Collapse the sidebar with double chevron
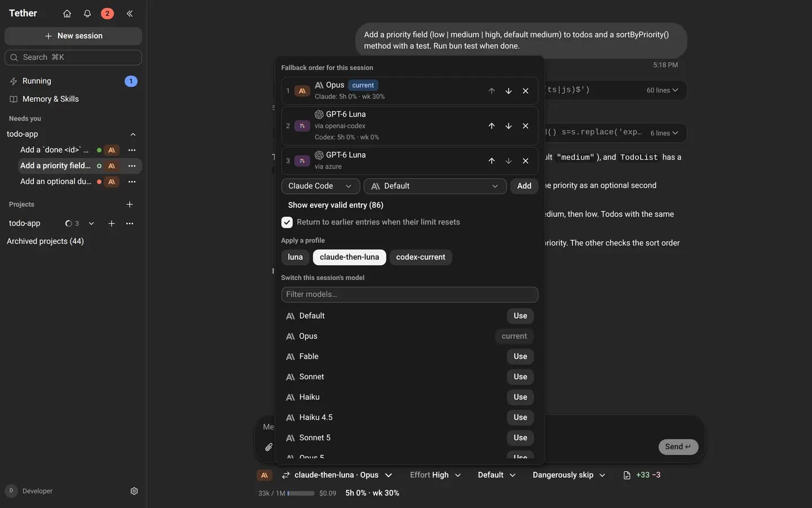 pyautogui.click(x=130, y=14)
